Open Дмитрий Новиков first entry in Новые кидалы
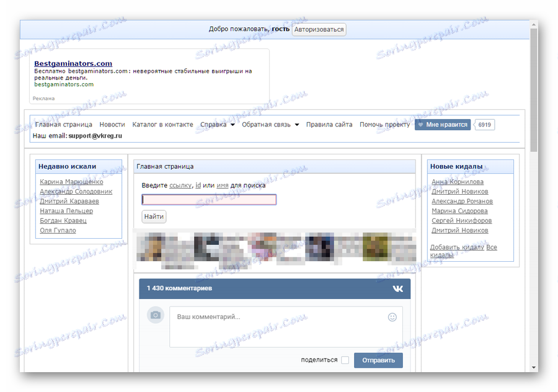This screenshot has width=558, height=392. pos(460,191)
